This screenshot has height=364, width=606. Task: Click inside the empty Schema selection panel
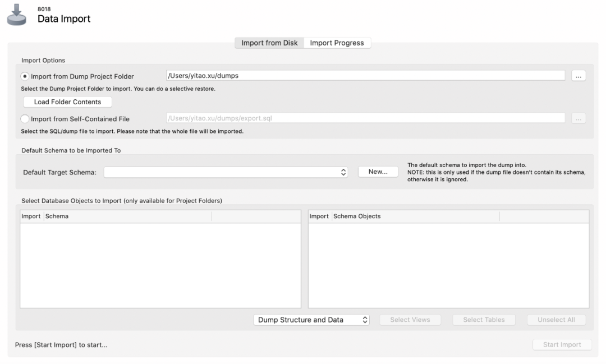pyautogui.click(x=160, y=264)
